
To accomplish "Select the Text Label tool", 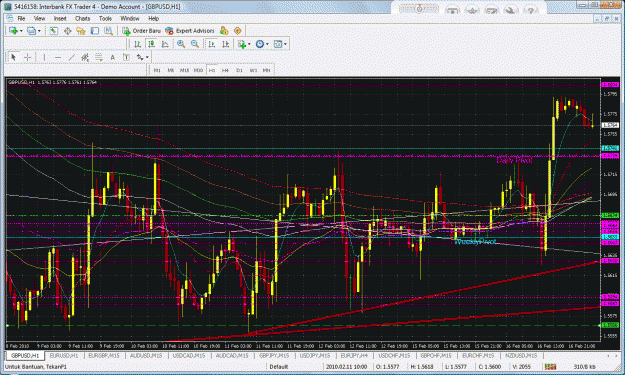I will click(x=126, y=57).
